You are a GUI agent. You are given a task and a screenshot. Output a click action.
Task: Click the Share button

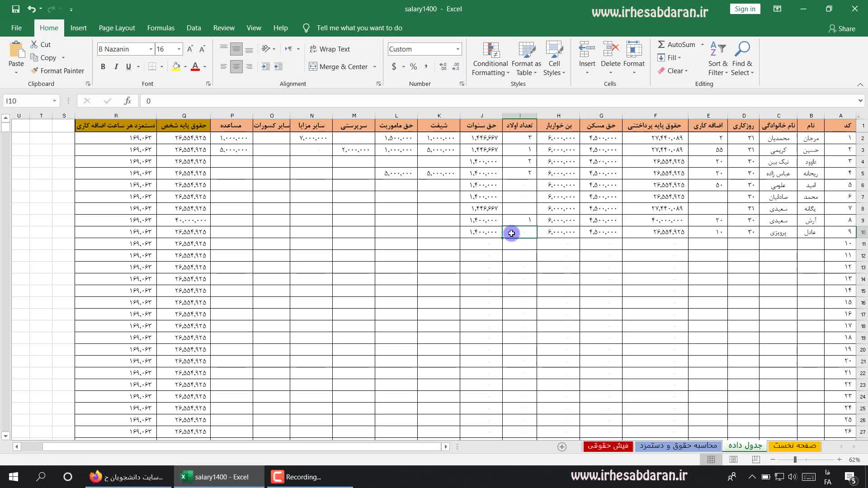pos(842,28)
